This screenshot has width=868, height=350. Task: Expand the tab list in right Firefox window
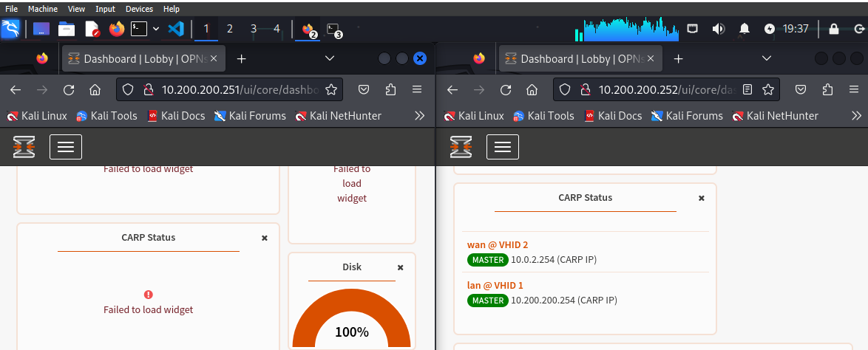[x=767, y=58]
